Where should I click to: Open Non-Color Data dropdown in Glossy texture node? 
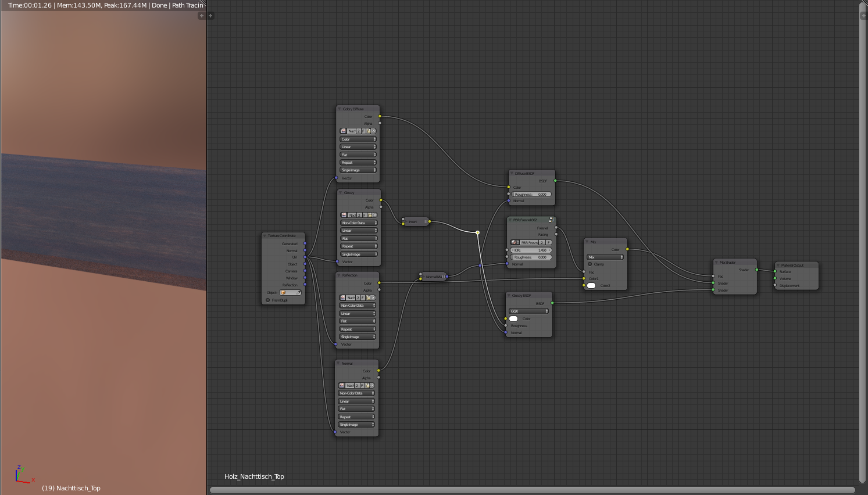coord(359,223)
